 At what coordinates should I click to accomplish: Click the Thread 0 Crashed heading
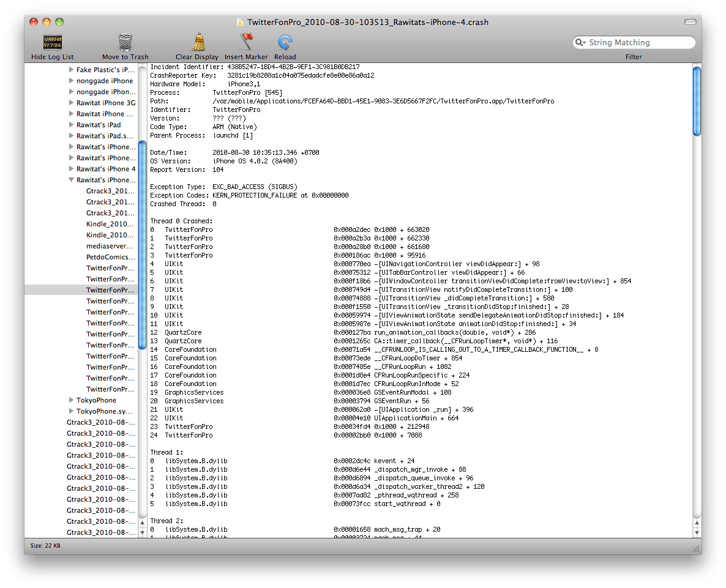181,221
